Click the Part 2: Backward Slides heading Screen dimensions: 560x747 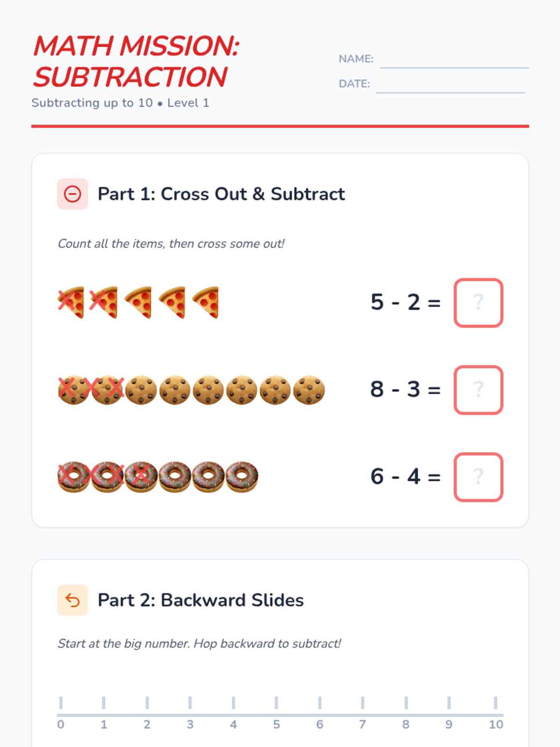[x=201, y=600]
